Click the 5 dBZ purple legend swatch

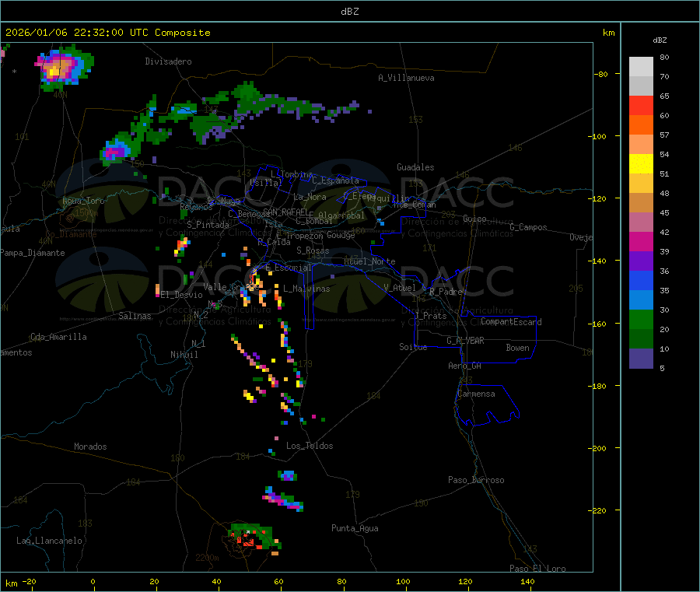tap(641, 359)
